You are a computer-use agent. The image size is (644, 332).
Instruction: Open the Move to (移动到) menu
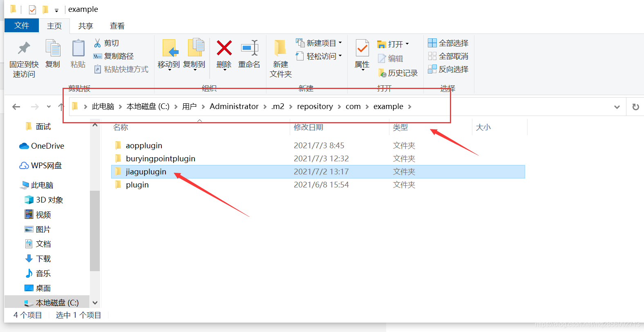click(169, 55)
